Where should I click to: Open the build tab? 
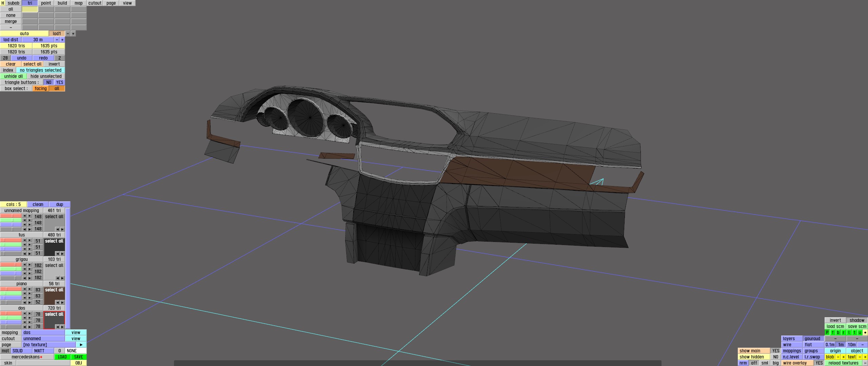[62, 3]
